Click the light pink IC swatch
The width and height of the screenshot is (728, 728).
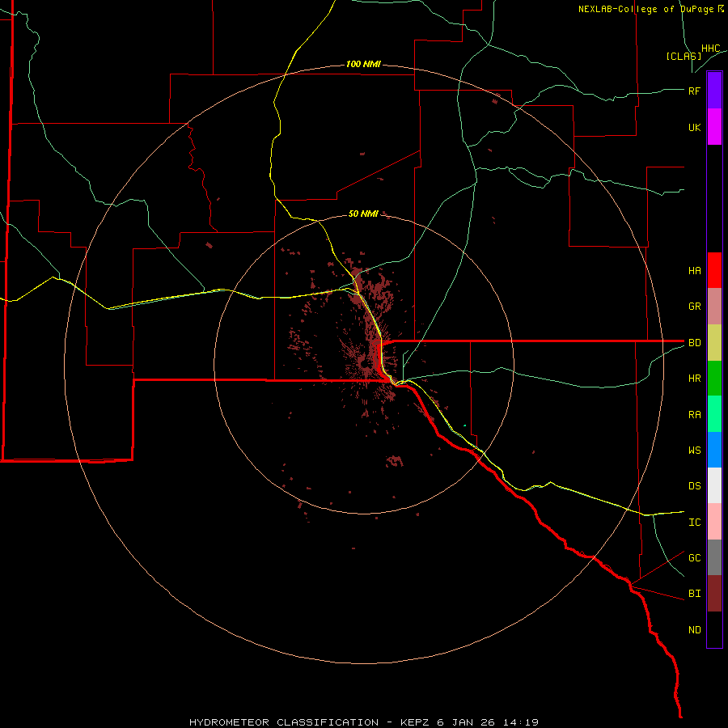714,522
